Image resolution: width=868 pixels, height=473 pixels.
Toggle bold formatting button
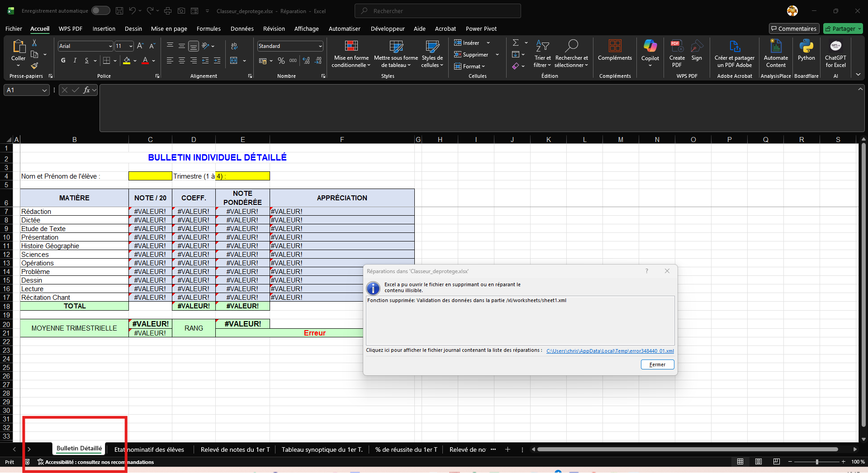tap(63, 61)
